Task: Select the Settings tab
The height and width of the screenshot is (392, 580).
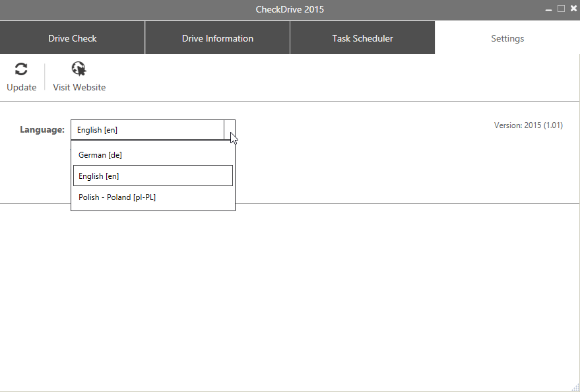Action: click(507, 38)
